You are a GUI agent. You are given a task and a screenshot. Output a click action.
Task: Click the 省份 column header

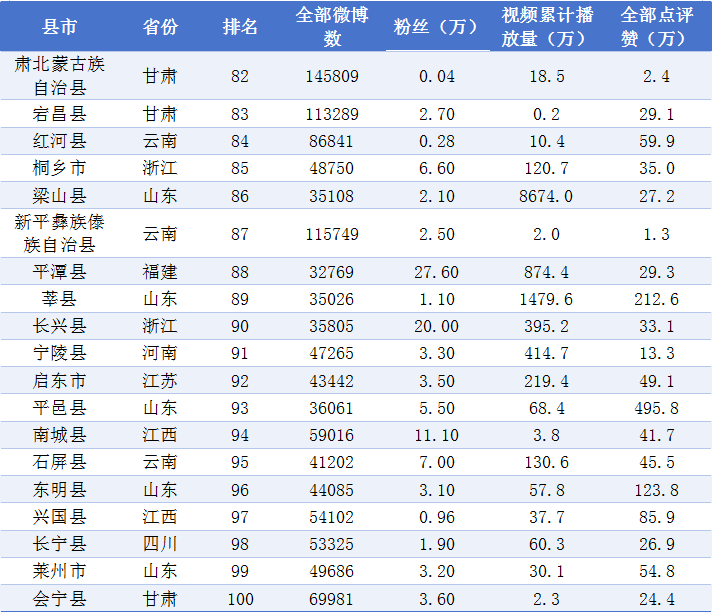point(160,27)
